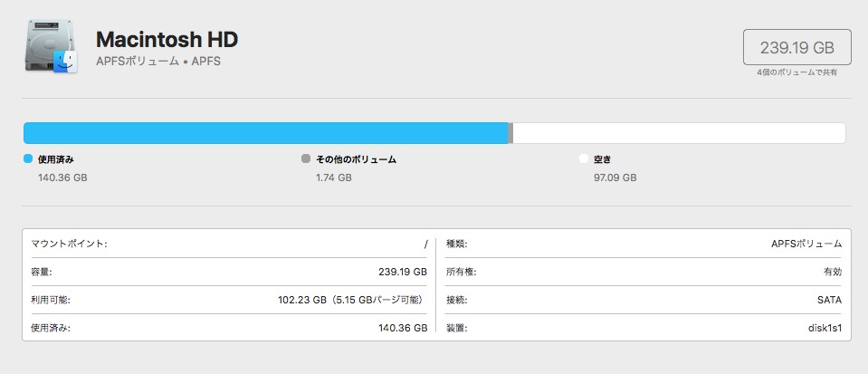Screen dimensions: 868x374
Task: Click the 容量 row showing 239.19 GB
Action: pos(229,272)
